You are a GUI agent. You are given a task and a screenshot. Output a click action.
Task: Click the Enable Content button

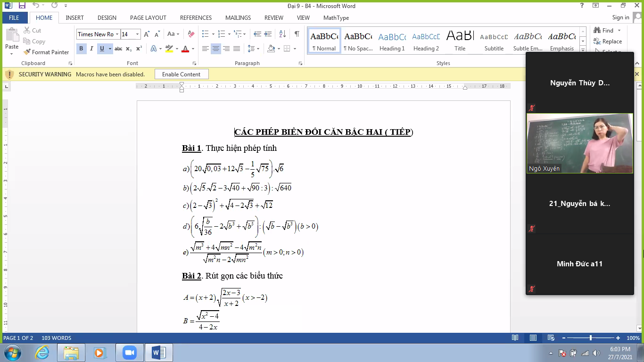(x=181, y=74)
